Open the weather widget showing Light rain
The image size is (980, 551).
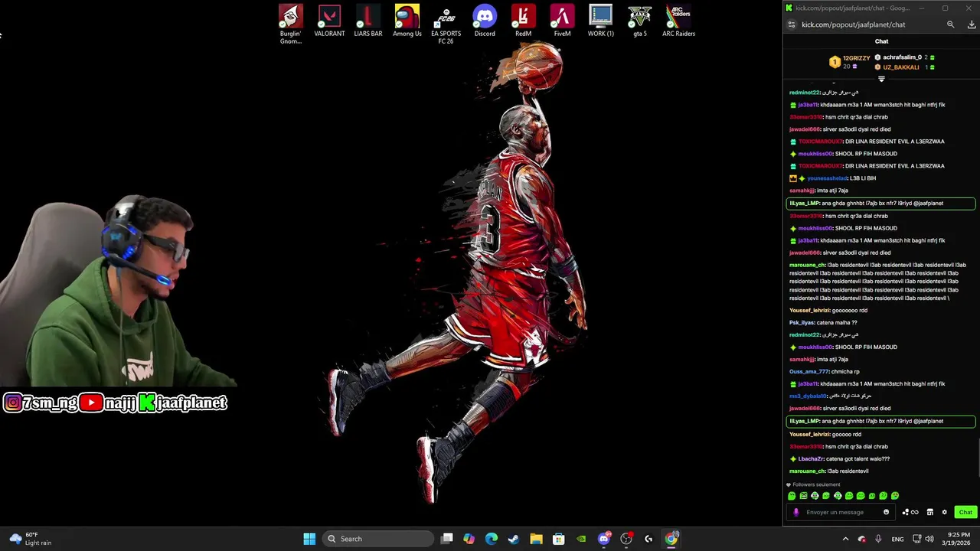click(x=31, y=539)
